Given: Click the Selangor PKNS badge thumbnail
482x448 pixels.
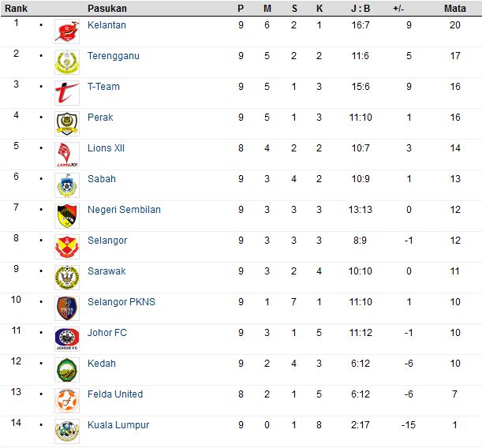Looking at the screenshot, I should (x=67, y=308).
